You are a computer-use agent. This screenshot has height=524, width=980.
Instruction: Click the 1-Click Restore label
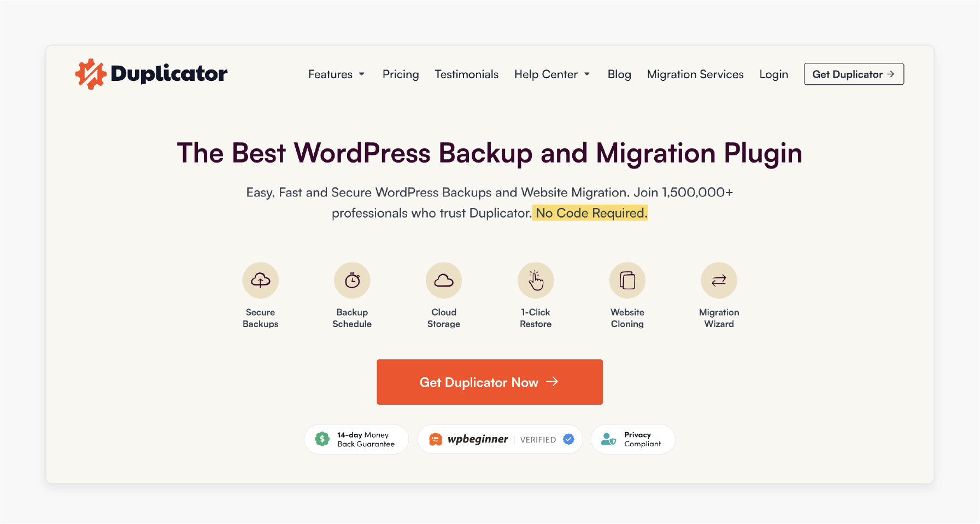click(536, 318)
